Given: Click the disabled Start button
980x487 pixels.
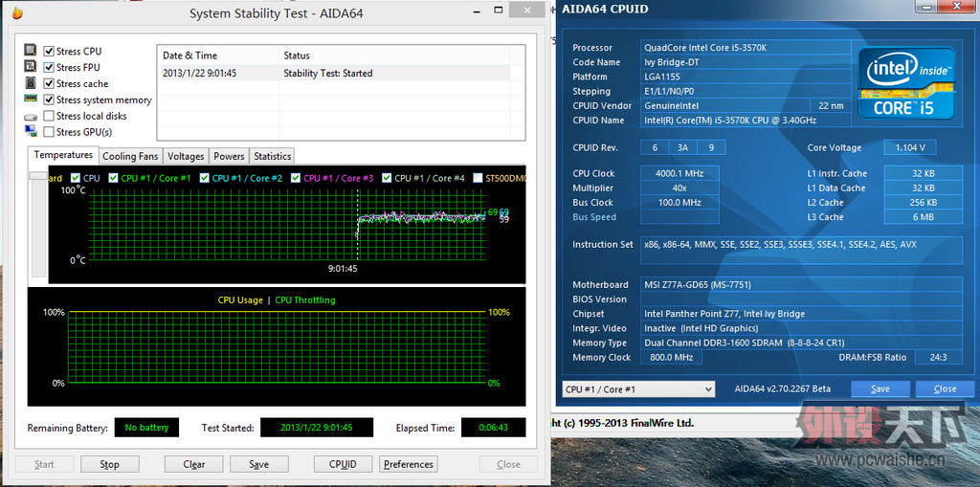Looking at the screenshot, I should pyautogui.click(x=44, y=464).
